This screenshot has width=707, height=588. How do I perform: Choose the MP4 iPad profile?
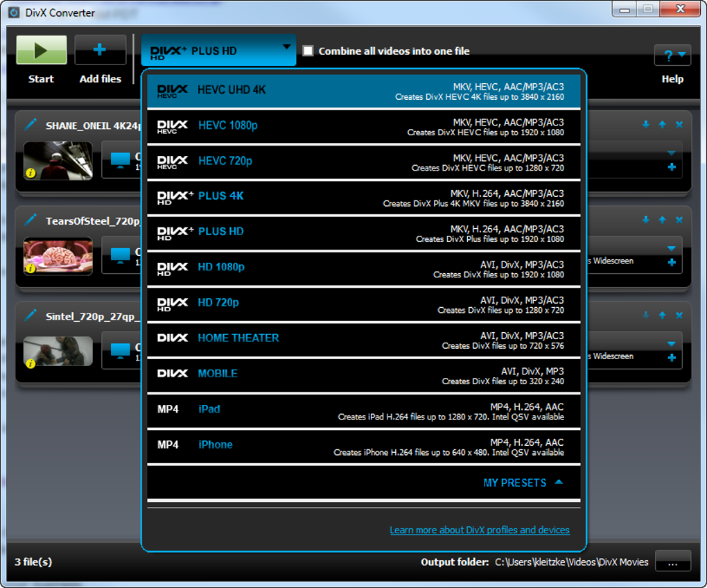click(x=363, y=412)
